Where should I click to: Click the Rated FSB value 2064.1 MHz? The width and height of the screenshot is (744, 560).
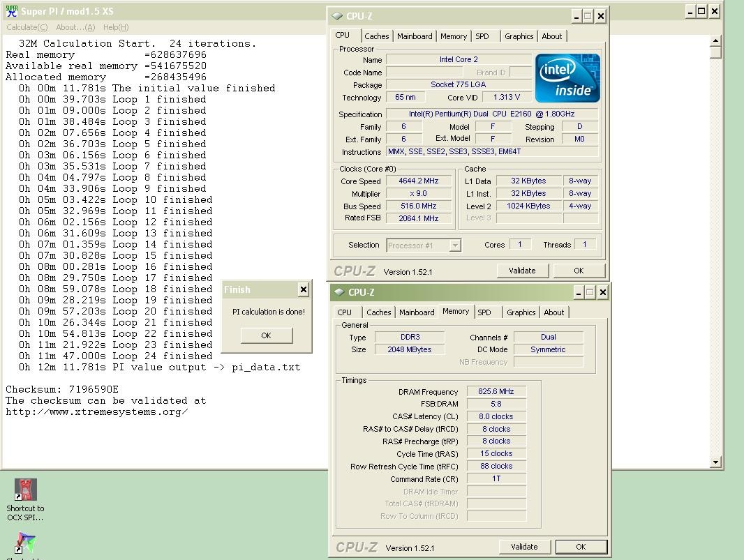click(419, 218)
